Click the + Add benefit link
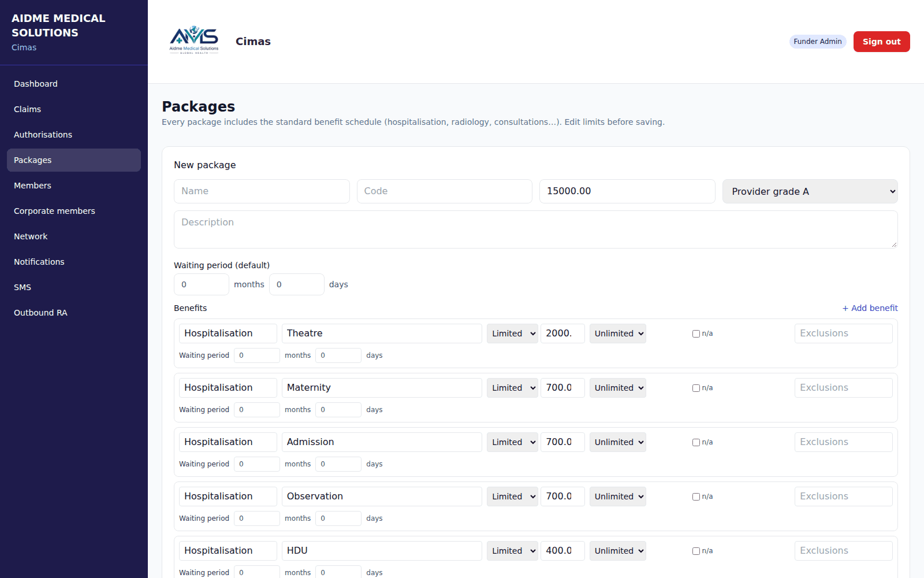This screenshot has width=924, height=578. pos(870,308)
